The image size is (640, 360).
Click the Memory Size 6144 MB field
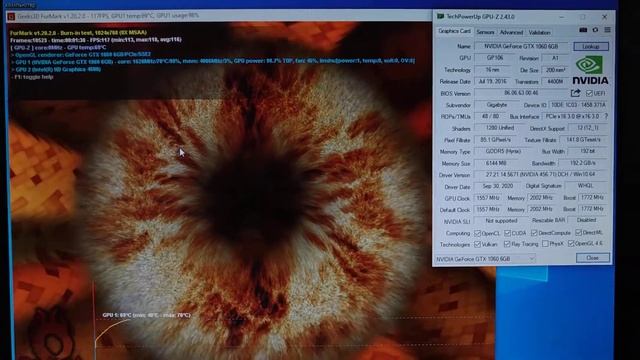[496, 163]
